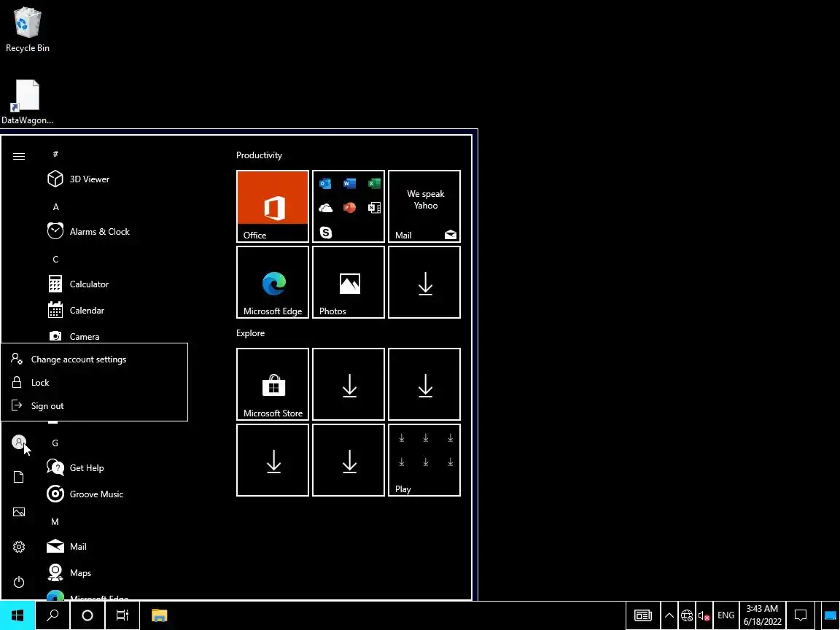Screen dimensions: 840x630
Task: Launch the Microsoft Edge tile
Action: (x=273, y=282)
